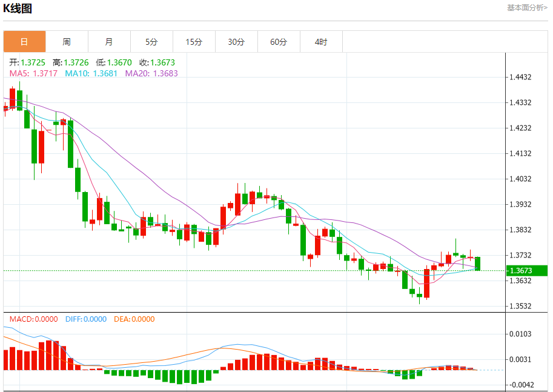The image size is (553, 392).
Task: Click the latest green candlestick at chart's right
Action: coord(477,264)
